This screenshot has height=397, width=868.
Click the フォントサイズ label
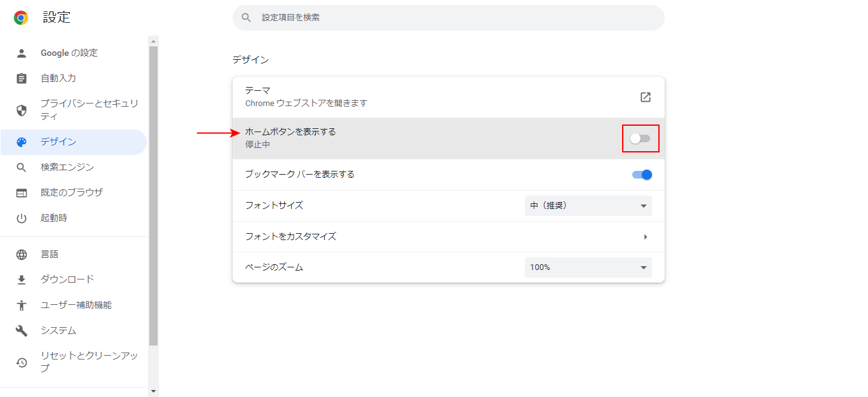click(274, 206)
